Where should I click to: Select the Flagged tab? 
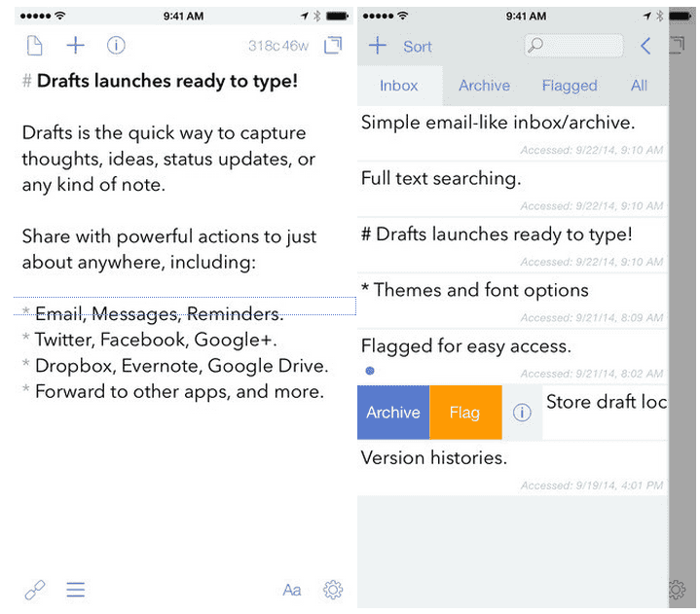(569, 86)
